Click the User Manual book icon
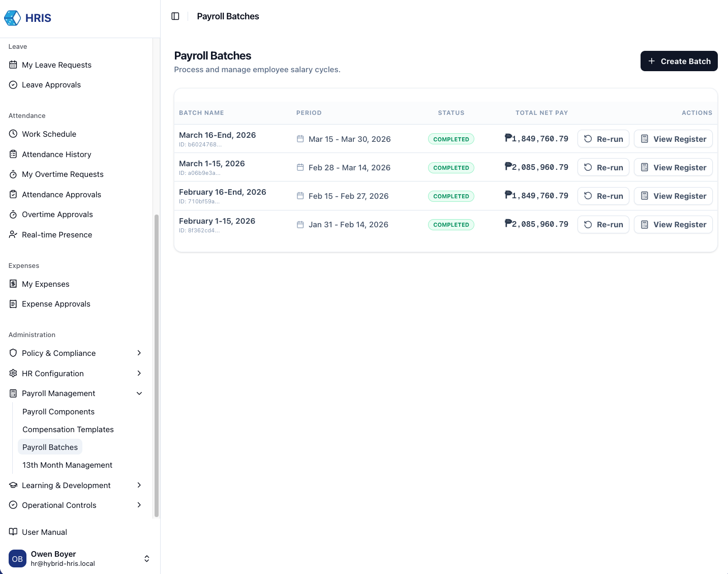 pyautogui.click(x=13, y=532)
